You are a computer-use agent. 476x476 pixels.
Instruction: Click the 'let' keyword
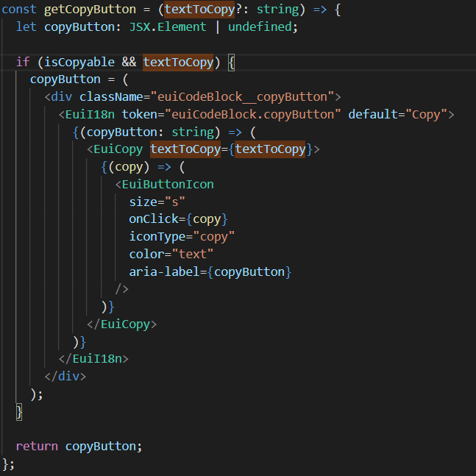(x=26, y=26)
